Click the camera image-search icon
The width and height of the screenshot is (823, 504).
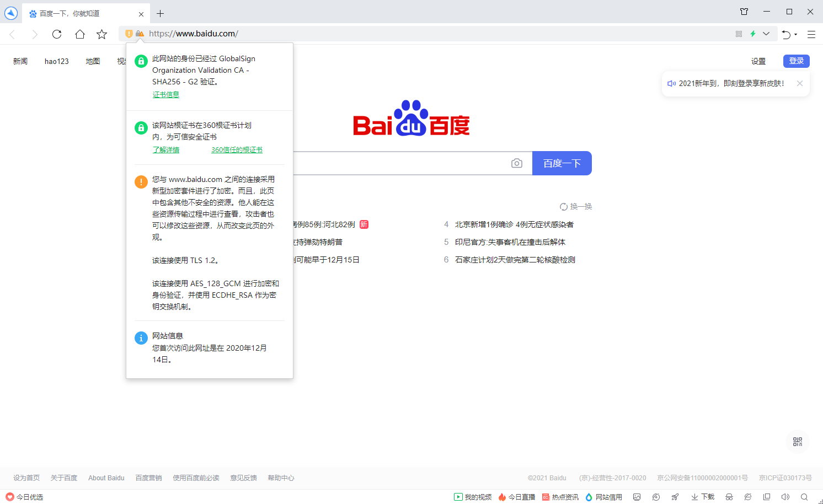[x=517, y=163]
